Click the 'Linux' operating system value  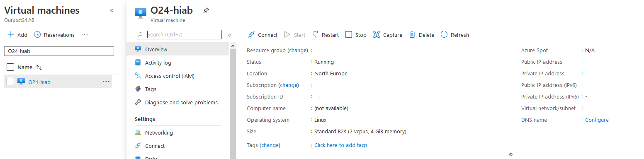coord(321,120)
